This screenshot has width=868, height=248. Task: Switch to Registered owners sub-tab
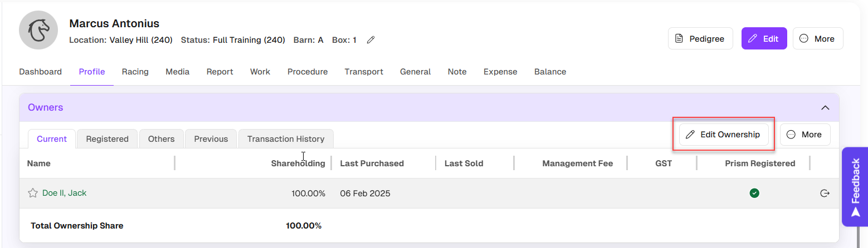107,139
